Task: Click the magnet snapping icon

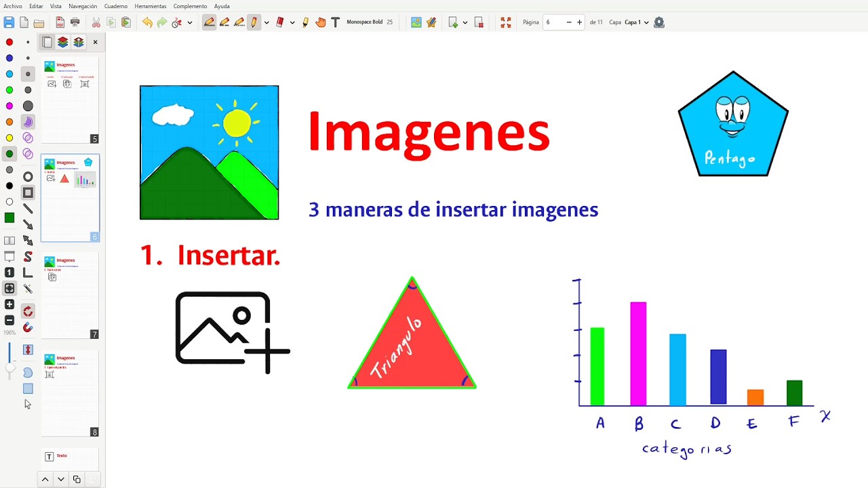Action: [x=28, y=327]
